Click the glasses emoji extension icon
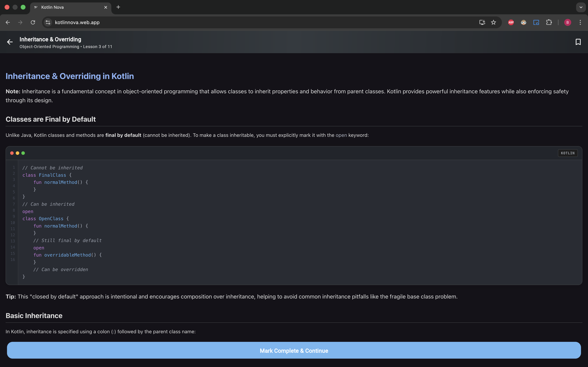Image resolution: width=588 pixels, height=367 pixels. pos(523,22)
